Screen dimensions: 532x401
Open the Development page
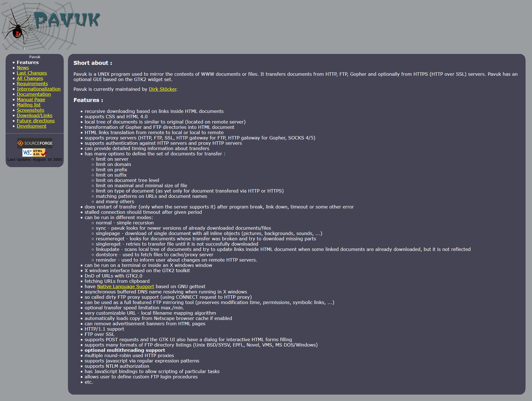click(31, 126)
